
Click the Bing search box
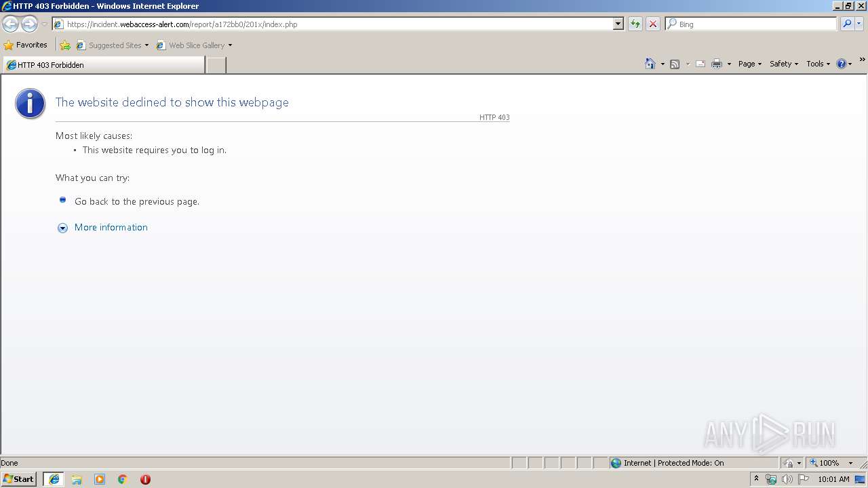point(751,24)
